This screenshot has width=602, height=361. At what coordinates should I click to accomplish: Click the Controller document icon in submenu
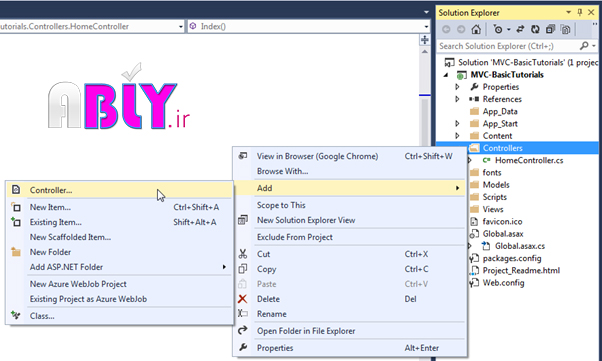(16, 190)
